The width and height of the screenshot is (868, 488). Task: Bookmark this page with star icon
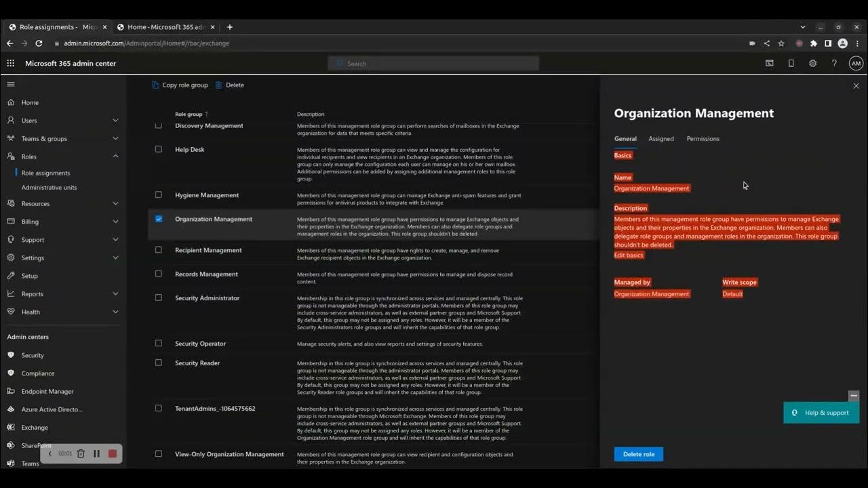[781, 43]
